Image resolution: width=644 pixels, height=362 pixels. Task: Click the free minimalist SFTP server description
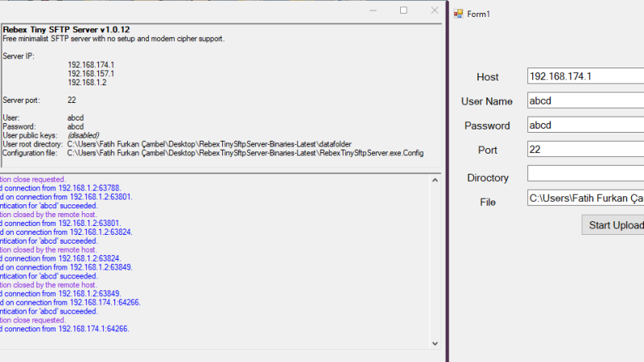point(114,39)
